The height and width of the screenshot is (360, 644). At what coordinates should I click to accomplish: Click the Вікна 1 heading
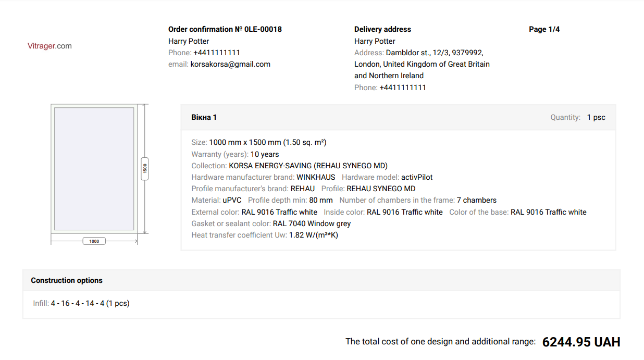pos(204,117)
